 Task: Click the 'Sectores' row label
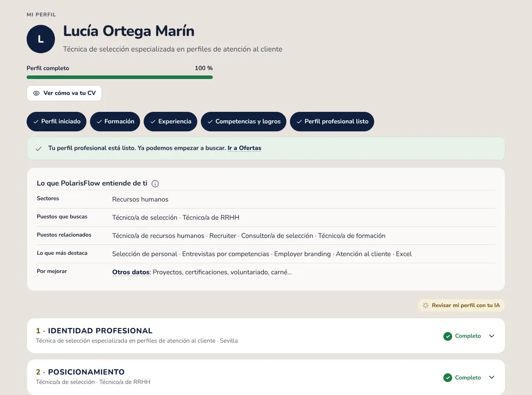(x=48, y=198)
